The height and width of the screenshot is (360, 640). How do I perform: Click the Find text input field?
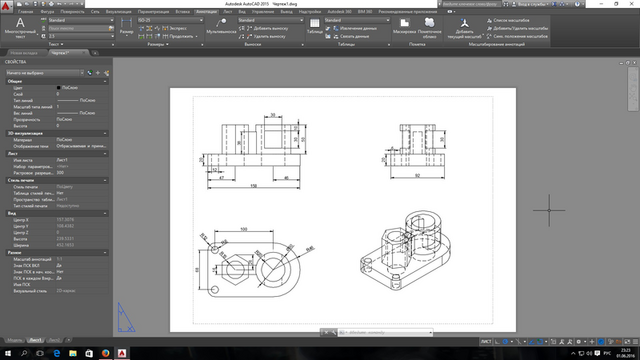tap(78, 28)
